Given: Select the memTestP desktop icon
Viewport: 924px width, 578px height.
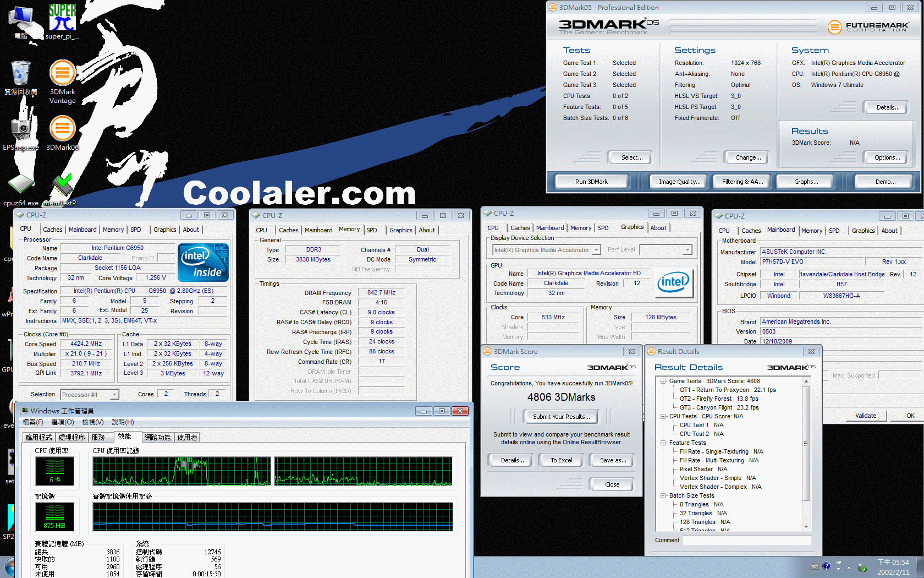Looking at the screenshot, I should click(x=62, y=190).
